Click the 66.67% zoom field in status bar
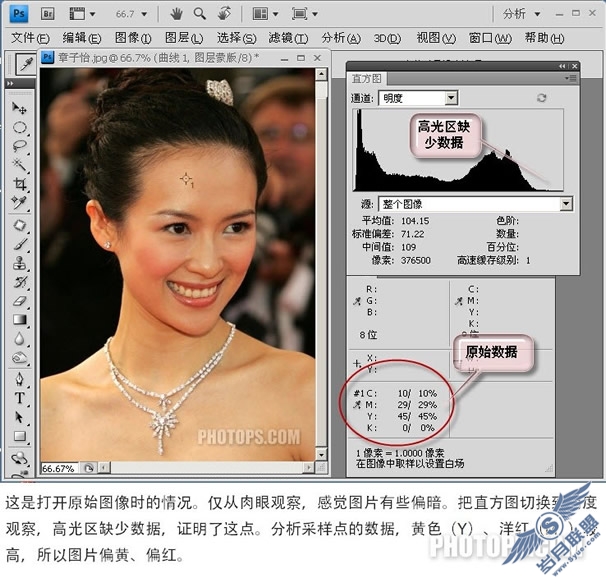The width and height of the screenshot is (606, 583). (x=59, y=468)
